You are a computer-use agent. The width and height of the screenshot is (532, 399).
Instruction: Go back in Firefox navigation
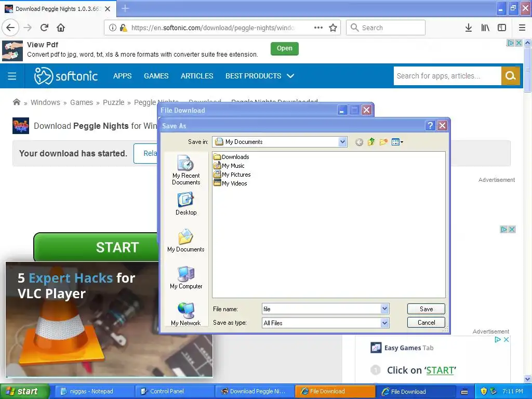[x=10, y=28]
